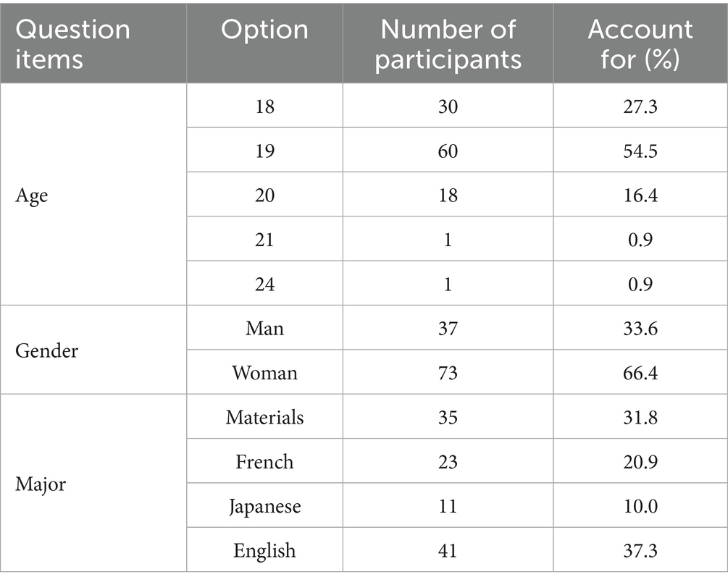This screenshot has height=585, width=728.
Task: Click the participant count '60' cell
Action: coord(448,151)
